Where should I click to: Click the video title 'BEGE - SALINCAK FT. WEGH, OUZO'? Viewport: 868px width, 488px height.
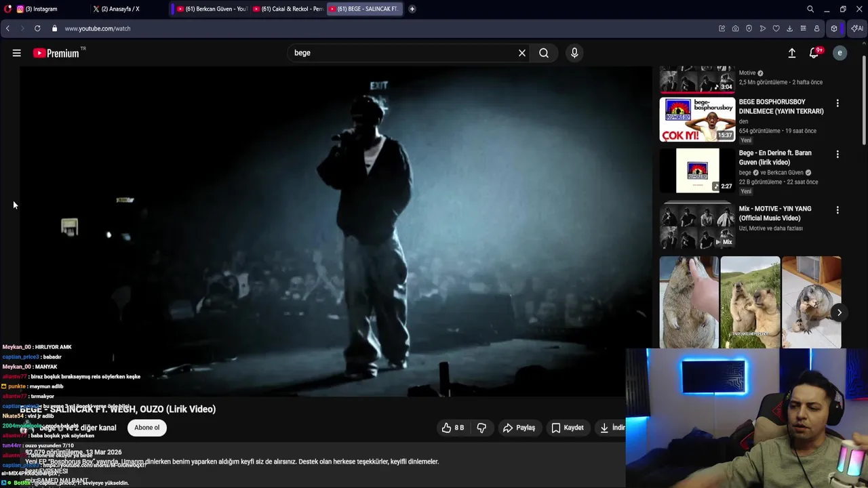(x=118, y=409)
